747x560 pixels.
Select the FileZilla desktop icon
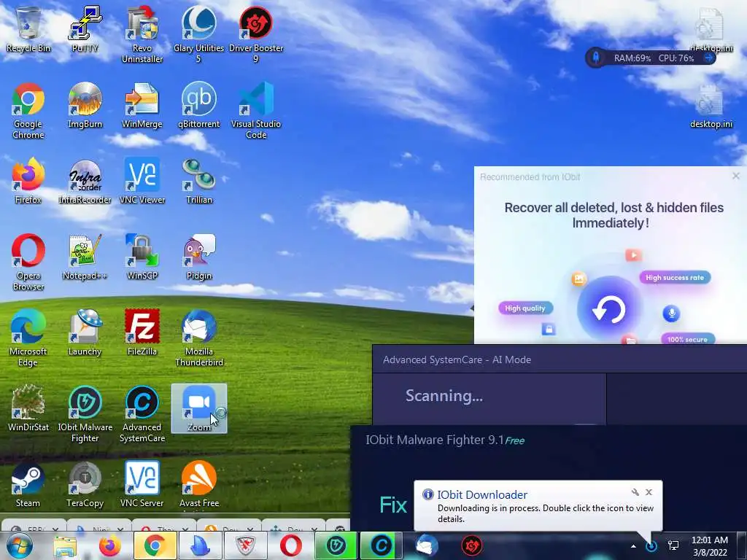(x=142, y=332)
